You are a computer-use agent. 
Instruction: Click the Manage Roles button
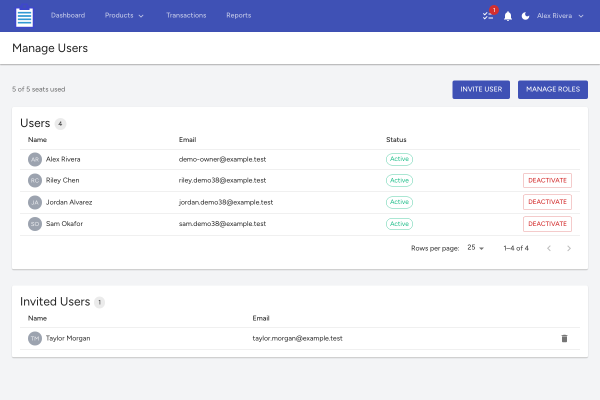[553, 90]
